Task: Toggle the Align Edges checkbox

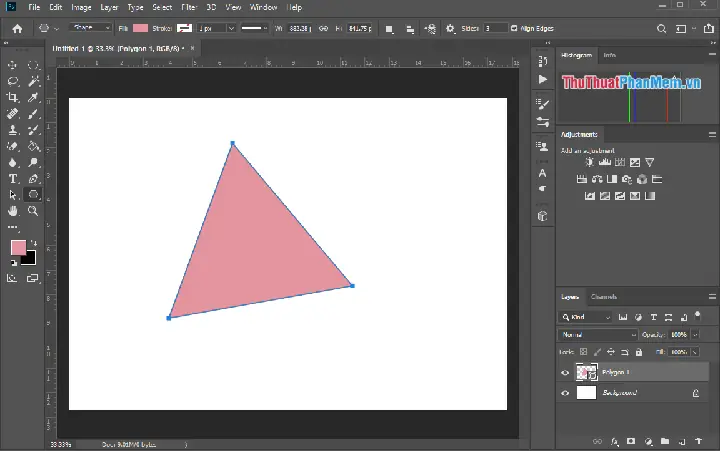Action: 514,28
